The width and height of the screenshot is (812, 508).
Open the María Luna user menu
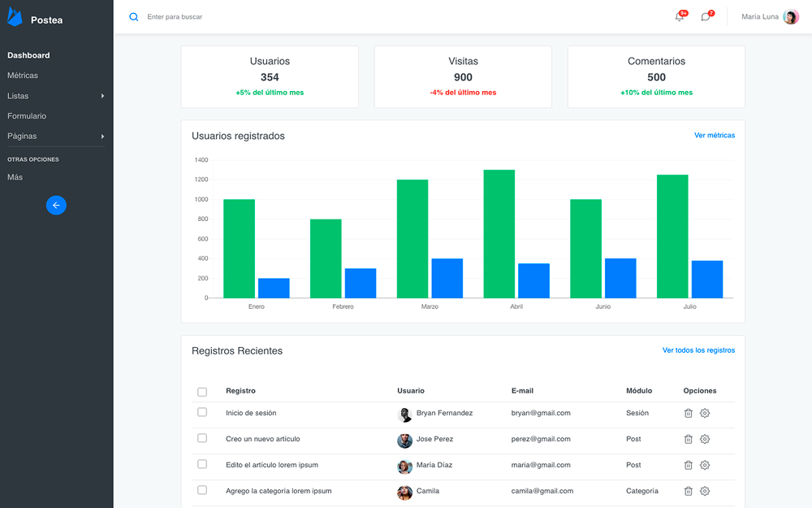point(769,17)
